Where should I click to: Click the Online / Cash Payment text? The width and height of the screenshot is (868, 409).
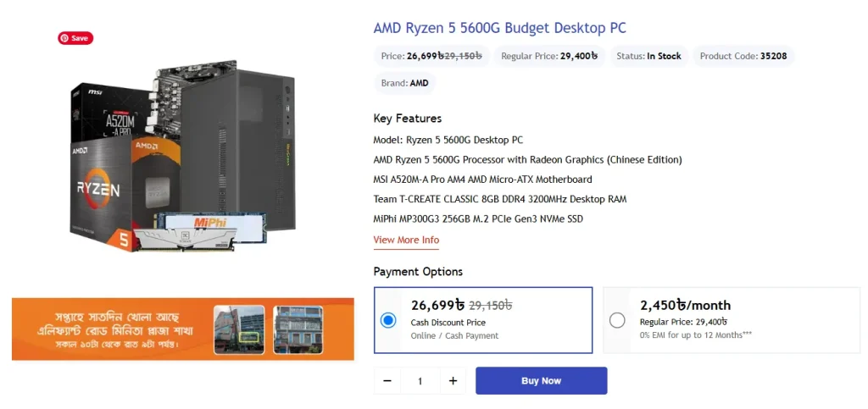click(x=454, y=335)
